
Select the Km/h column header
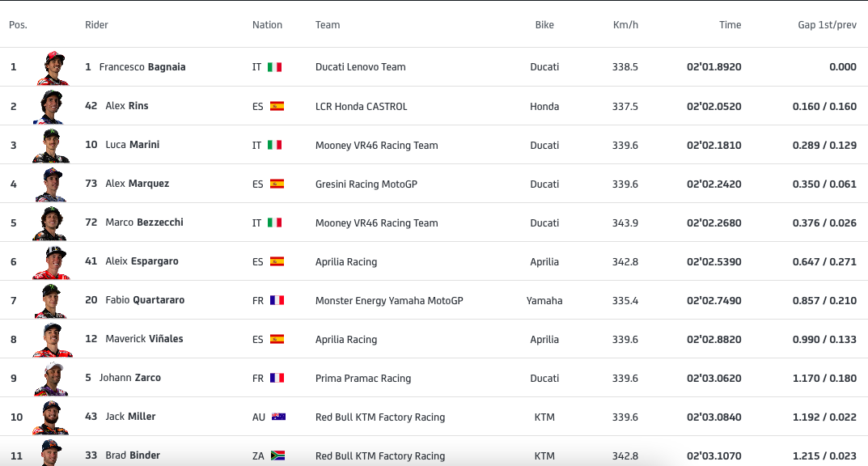[x=625, y=25]
